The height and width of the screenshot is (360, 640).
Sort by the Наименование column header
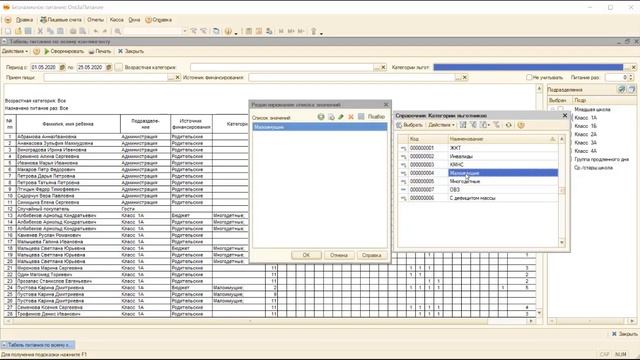pyautogui.click(x=503, y=139)
